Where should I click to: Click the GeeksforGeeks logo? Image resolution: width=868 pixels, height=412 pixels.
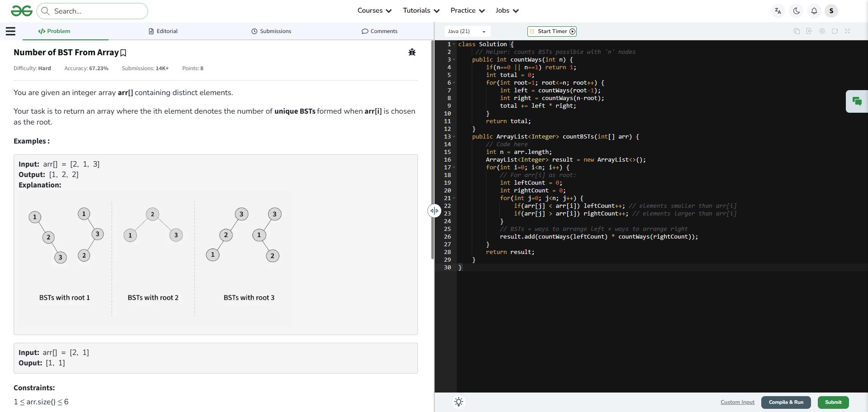point(21,11)
